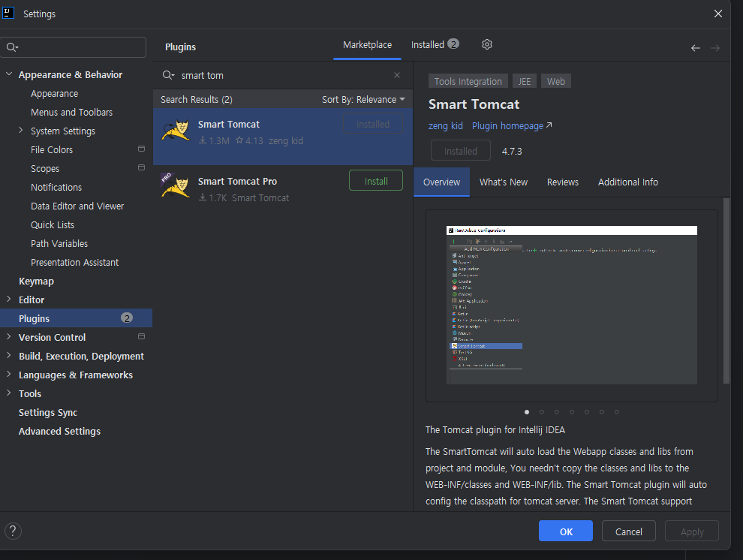
Task: Open Appearance settings page
Action: click(55, 94)
